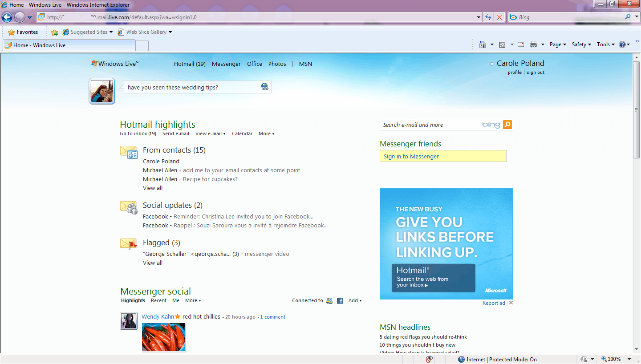Expand the Add dropdown next to Connected to

(355, 301)
